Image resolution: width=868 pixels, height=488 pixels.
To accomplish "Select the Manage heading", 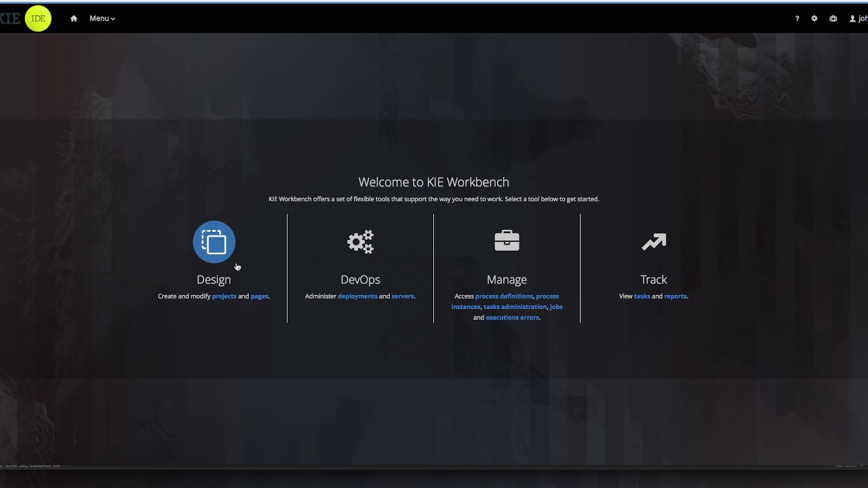I will click(x=507, y=279).
